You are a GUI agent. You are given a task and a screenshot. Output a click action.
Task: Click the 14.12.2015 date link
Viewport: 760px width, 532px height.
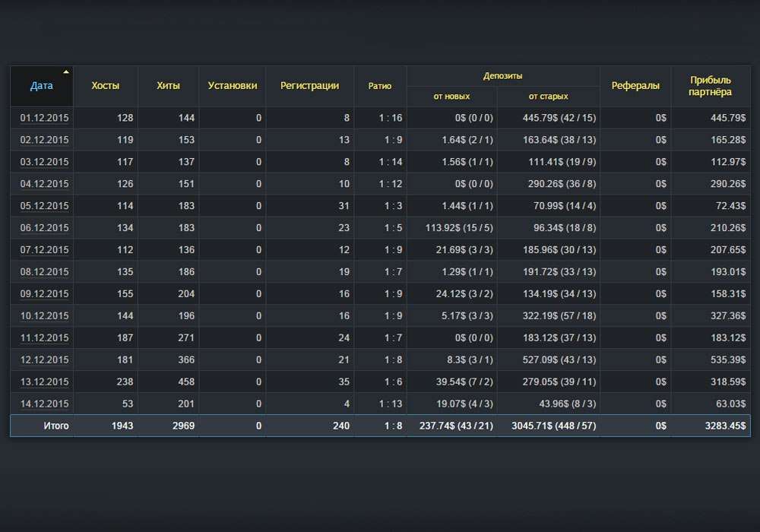pyautogui.click(x=44, y=404)
